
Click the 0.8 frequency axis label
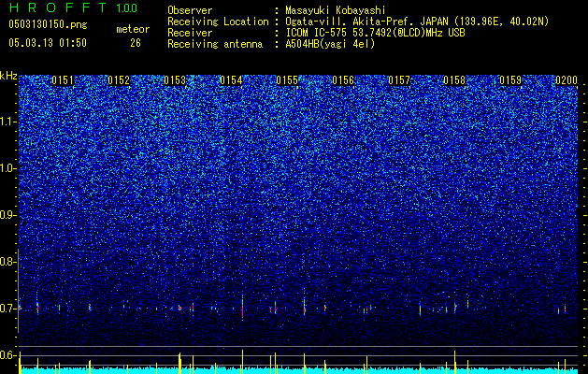point(8,262)
